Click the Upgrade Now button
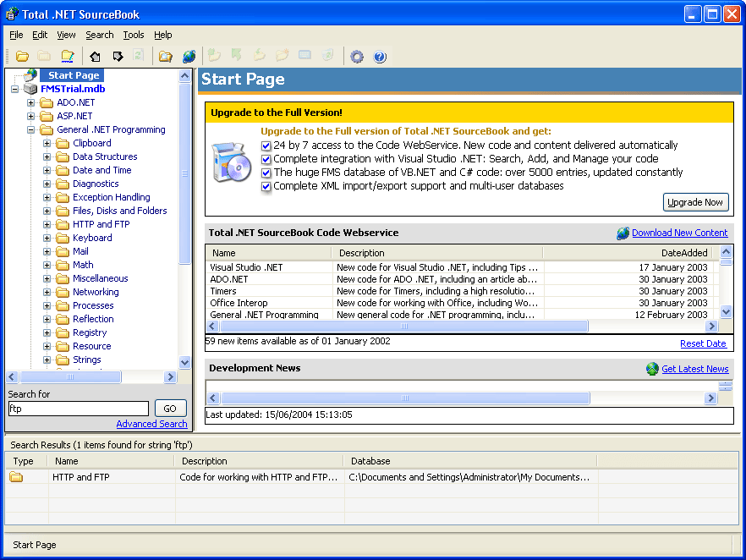The image size is (746, 560). pos(695,202)
